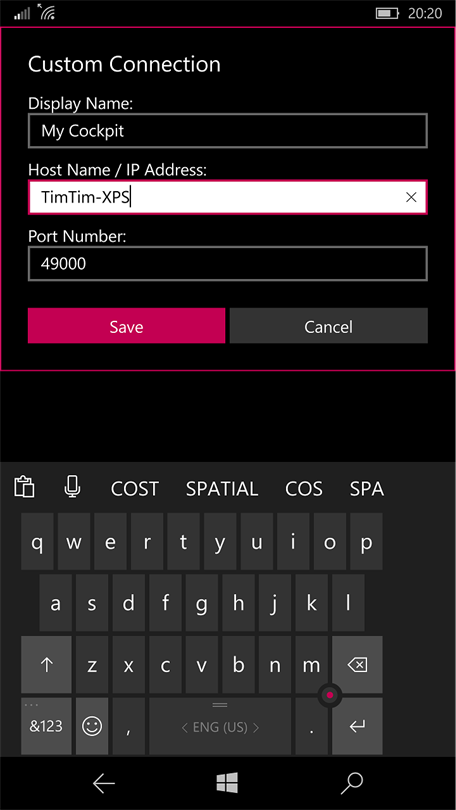Tap the backspace key
Screen dimensions: 456x810
357,664
